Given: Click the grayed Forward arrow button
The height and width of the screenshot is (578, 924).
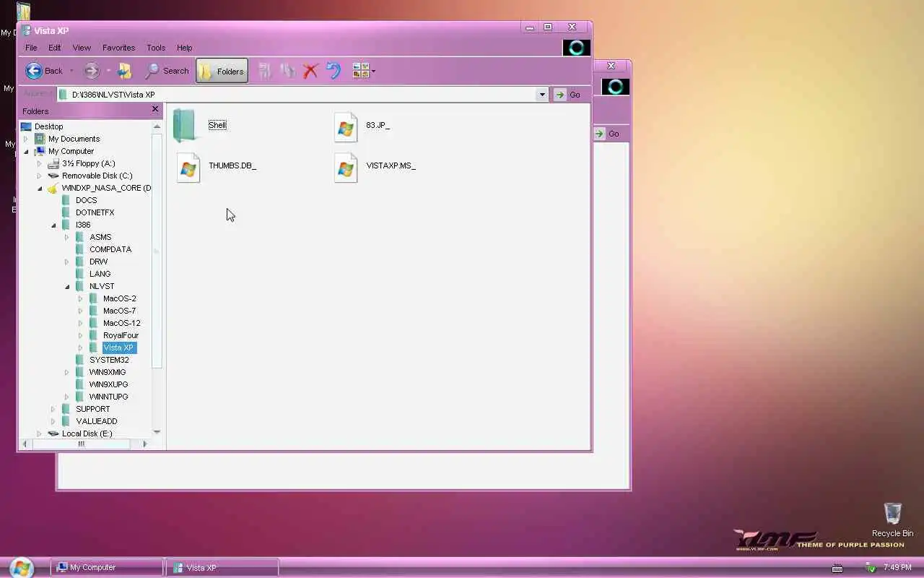Looking at the screenshot, I should 91,71.
